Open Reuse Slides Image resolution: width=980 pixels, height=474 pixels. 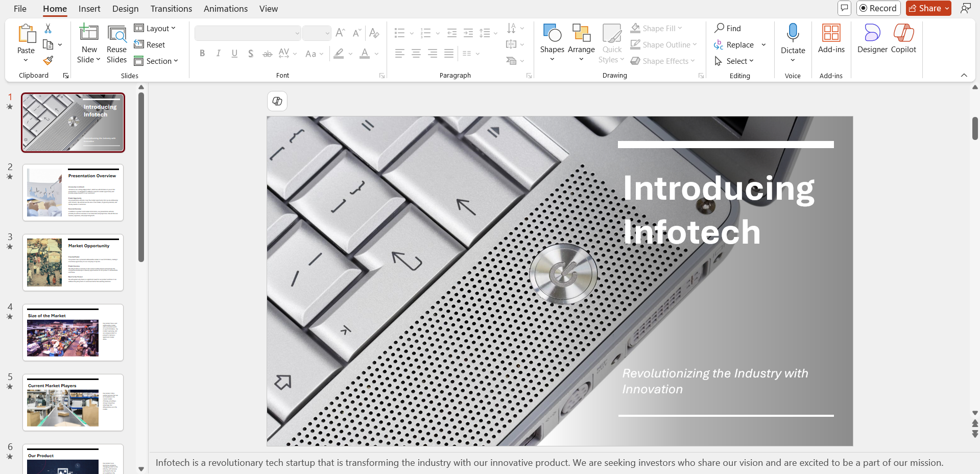(116, 44)
